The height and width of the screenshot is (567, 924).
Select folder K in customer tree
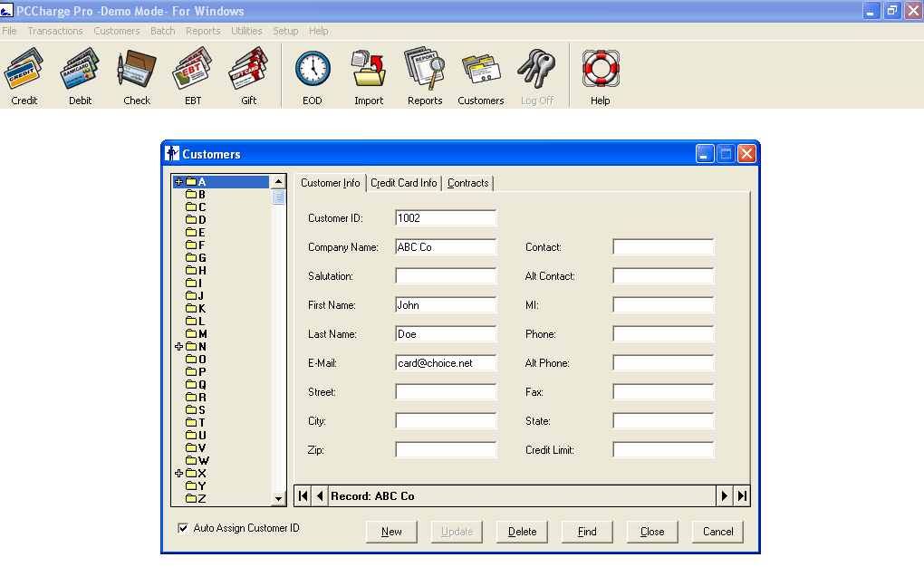(196, 308)
